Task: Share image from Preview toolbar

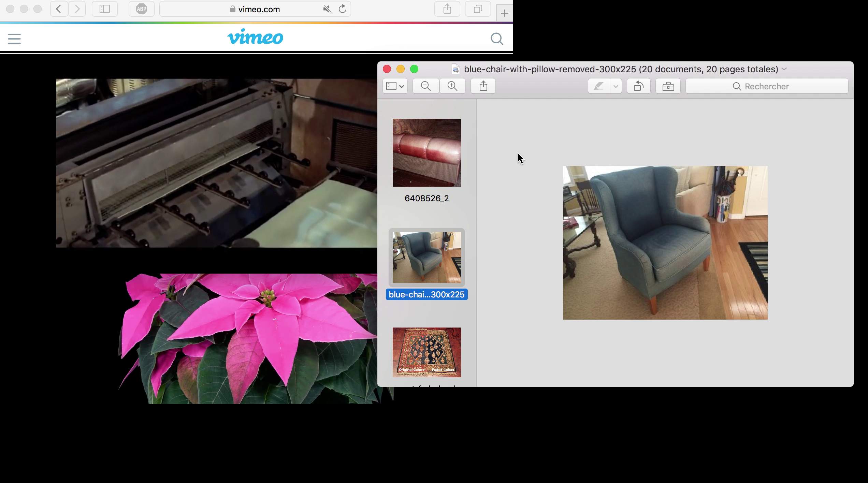Action: pos(483,86)
